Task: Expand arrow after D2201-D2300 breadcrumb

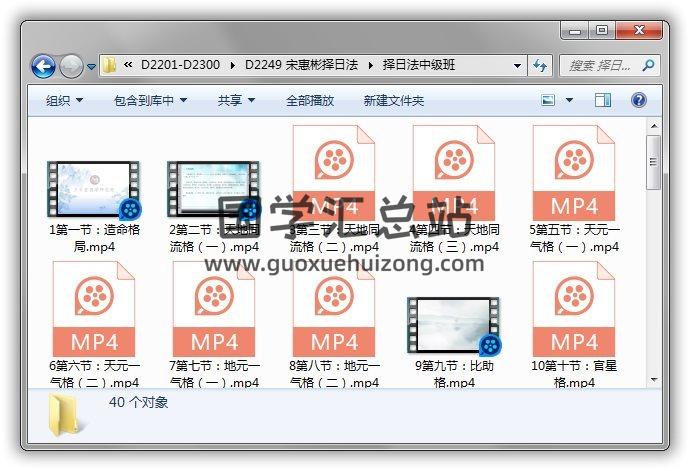Action: (232, 66)
